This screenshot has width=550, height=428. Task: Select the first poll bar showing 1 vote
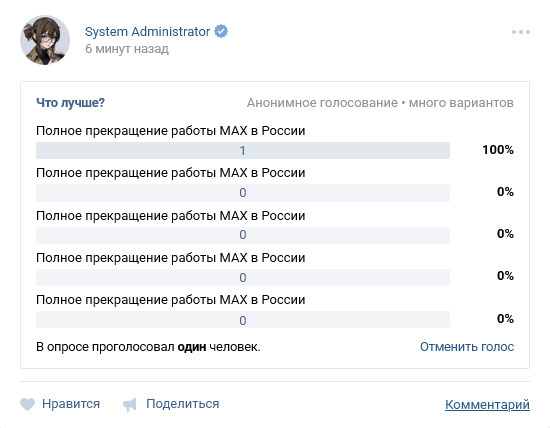pyautogui.click(x=243, y=151)
